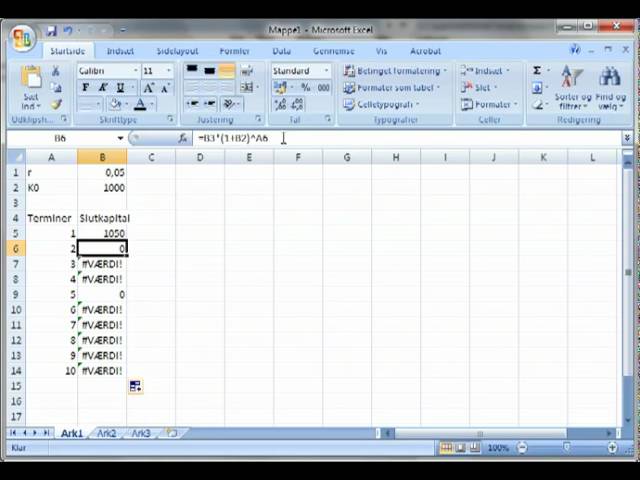Decrease the font size

[165, 87]
